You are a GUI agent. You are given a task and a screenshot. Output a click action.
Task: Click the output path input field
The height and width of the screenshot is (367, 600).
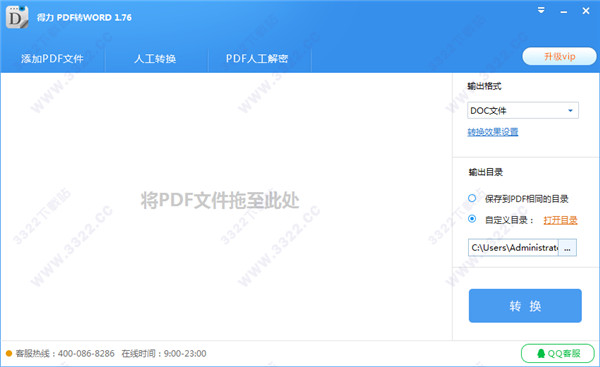click(x=513, y=248)
